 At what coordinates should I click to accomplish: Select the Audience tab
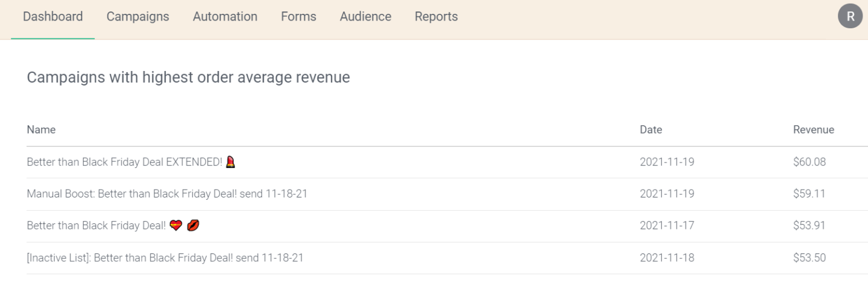(365, 17)
